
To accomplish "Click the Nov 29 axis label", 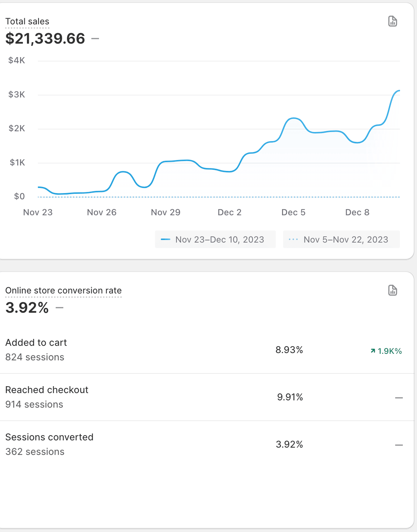I will click(x=166, y=212).
